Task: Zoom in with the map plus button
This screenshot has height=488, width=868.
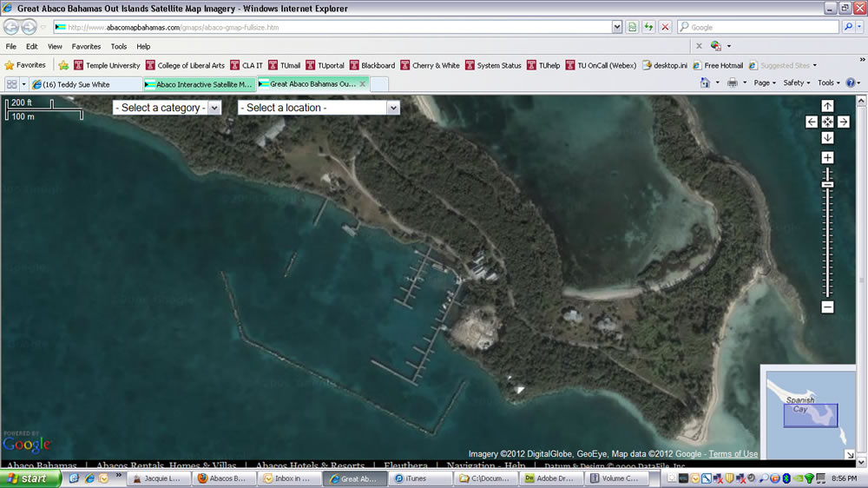Action: [827, 158]
